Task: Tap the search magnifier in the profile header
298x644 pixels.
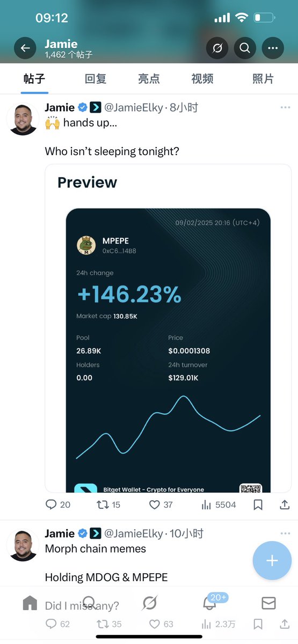Action: pyautogui.click(x=245, y=48)
